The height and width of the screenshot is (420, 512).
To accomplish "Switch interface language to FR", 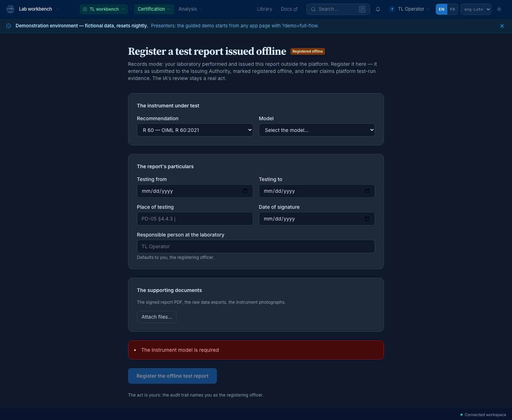I will click(x=452, y=9).
